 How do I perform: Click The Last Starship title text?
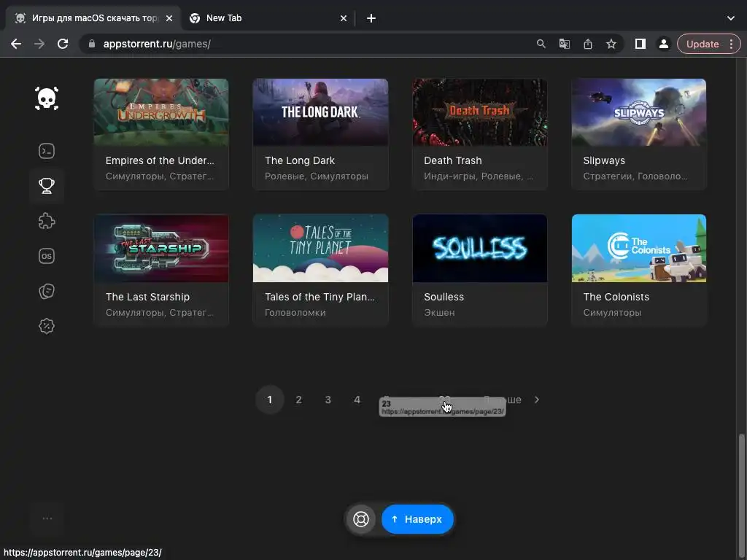(147, 297)
